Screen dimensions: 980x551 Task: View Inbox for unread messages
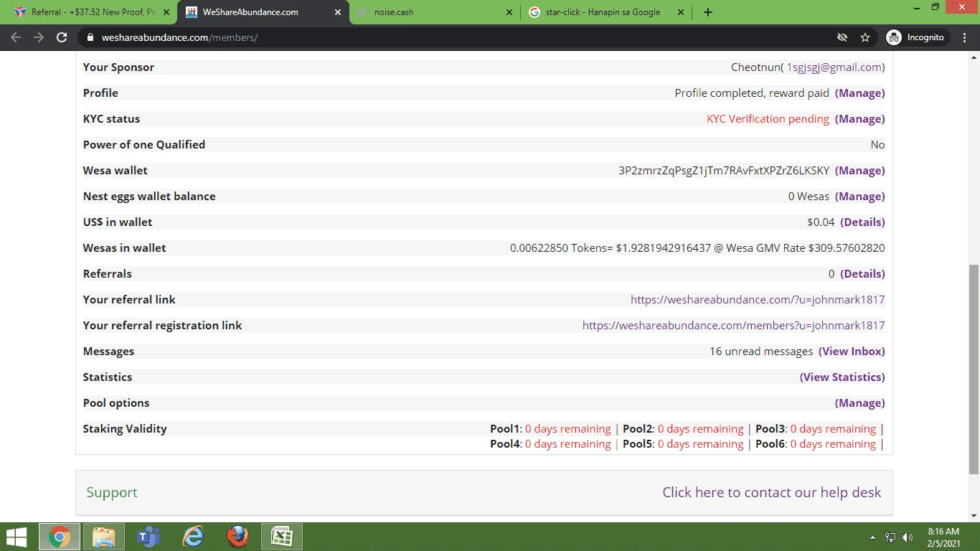[x=852, y=351]
